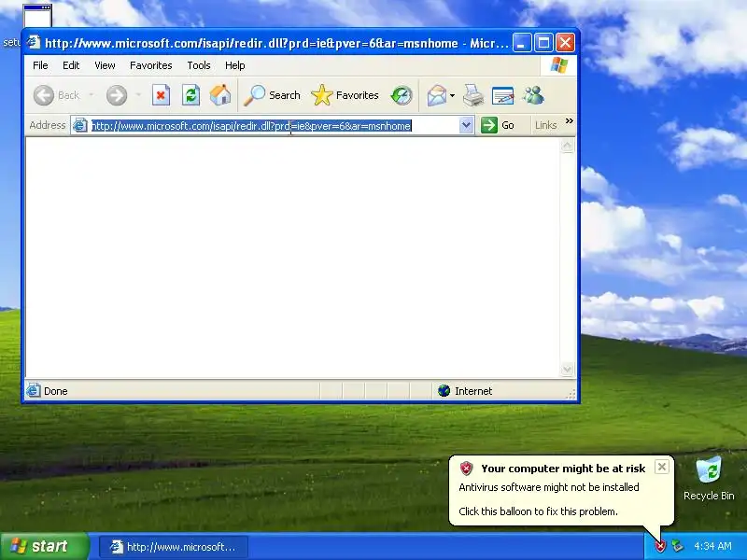
Task: Open the Tools menu
Action: 199,65
